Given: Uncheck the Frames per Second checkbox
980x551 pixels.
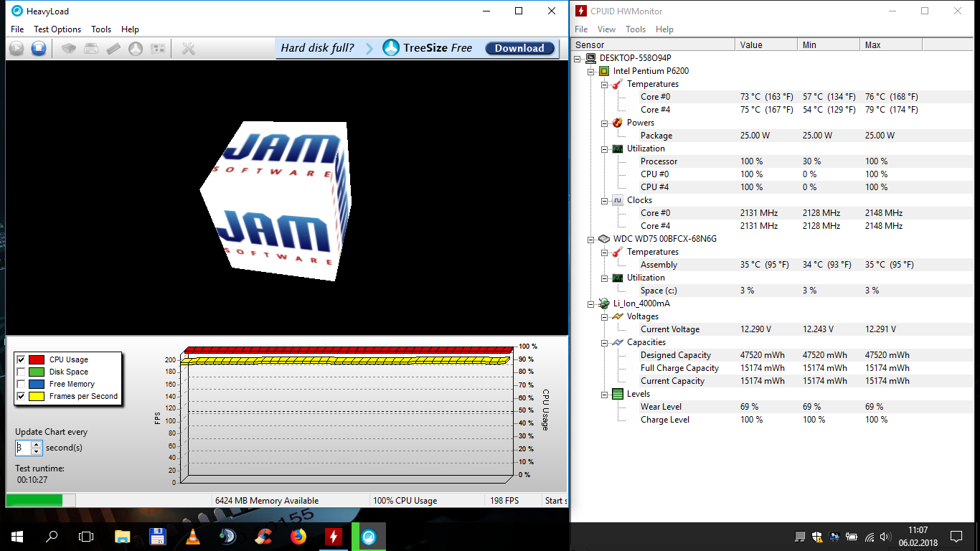Looking at the screenshot, I should (21, 396).
